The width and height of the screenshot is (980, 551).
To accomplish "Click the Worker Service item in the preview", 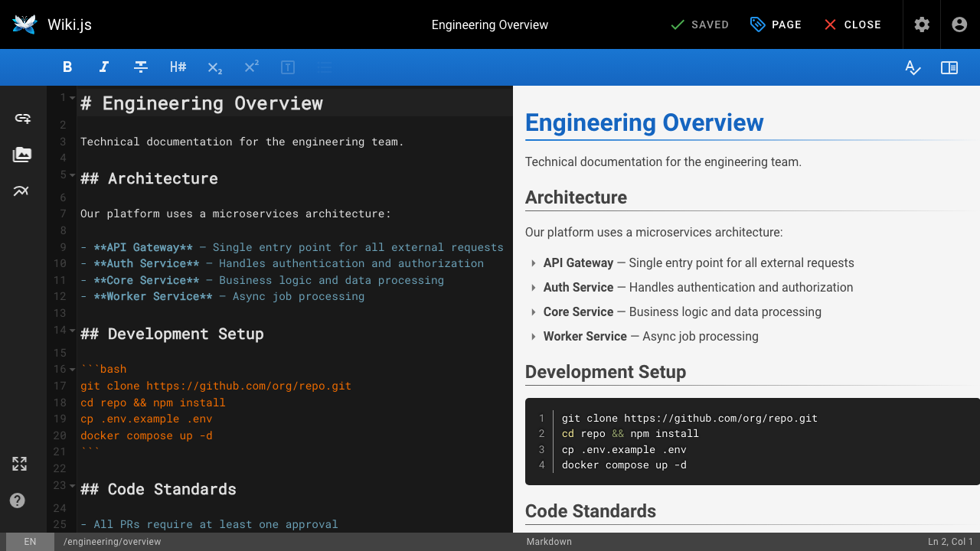I will (x=651, y=336).
